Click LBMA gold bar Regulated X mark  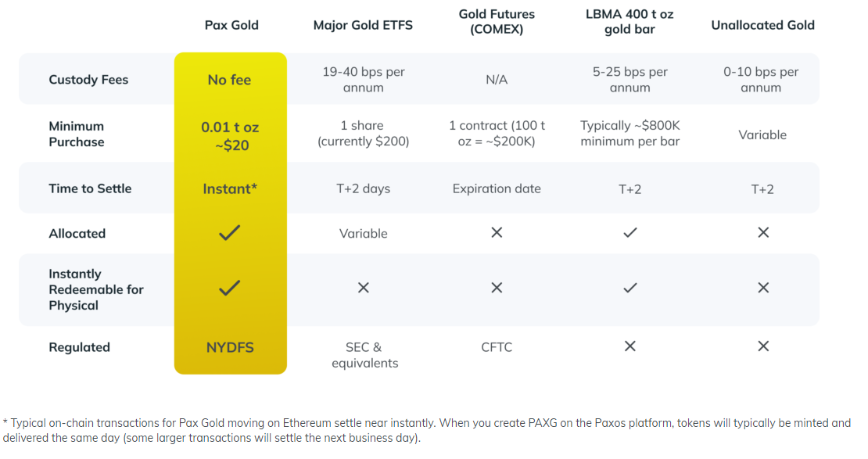click(629, 346)
